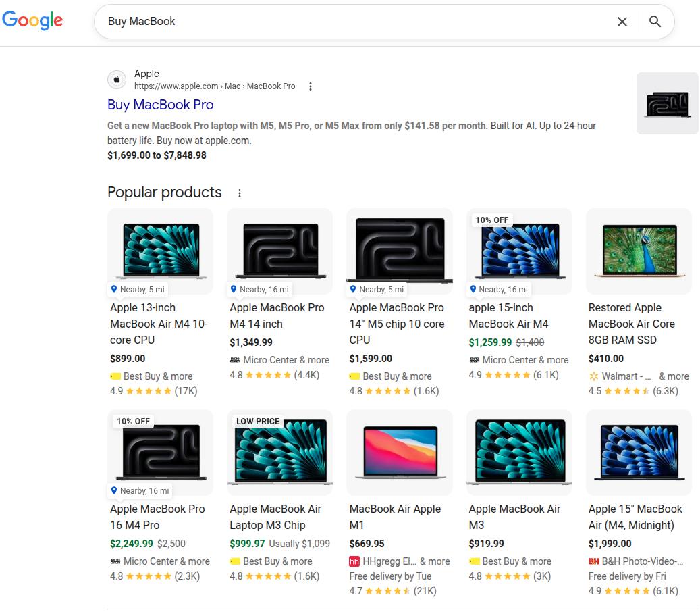Click the Apple favicon beside the top result
Screen dimensions: 700x612
click(116, 79)
